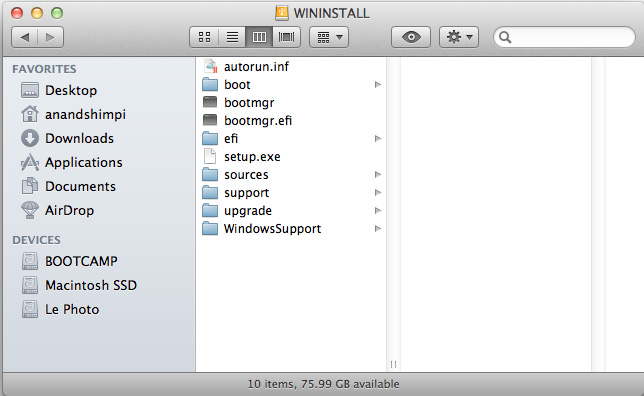This screenshot has width=644, height=396.
Task: Click the Documents icon in sidebar
Action: click(30, 186)
